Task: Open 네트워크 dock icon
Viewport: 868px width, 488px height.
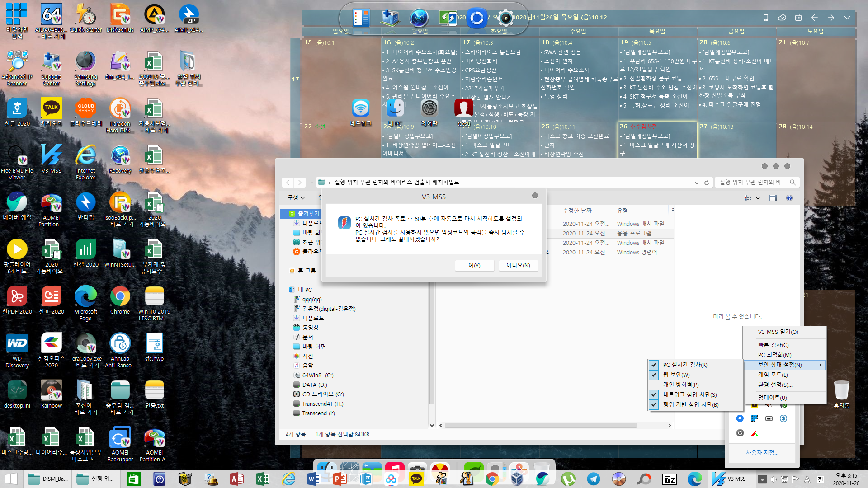Action: pos(361,112)
